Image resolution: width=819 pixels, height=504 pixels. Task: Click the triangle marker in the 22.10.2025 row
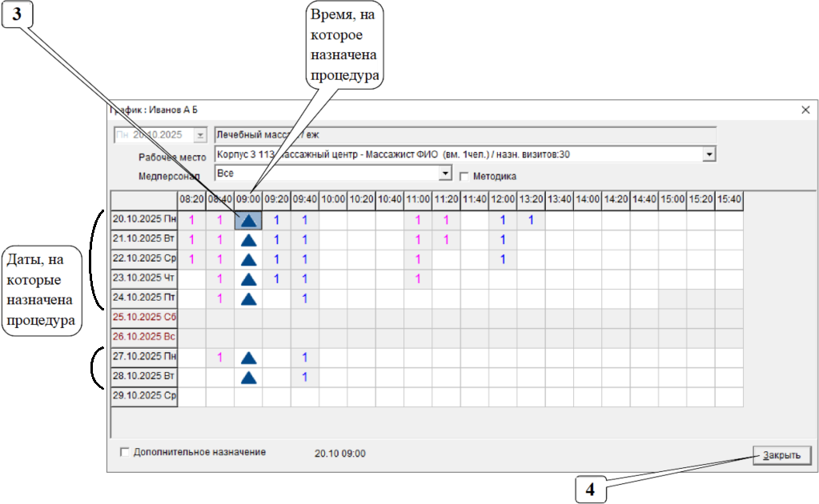pos(248,259)
